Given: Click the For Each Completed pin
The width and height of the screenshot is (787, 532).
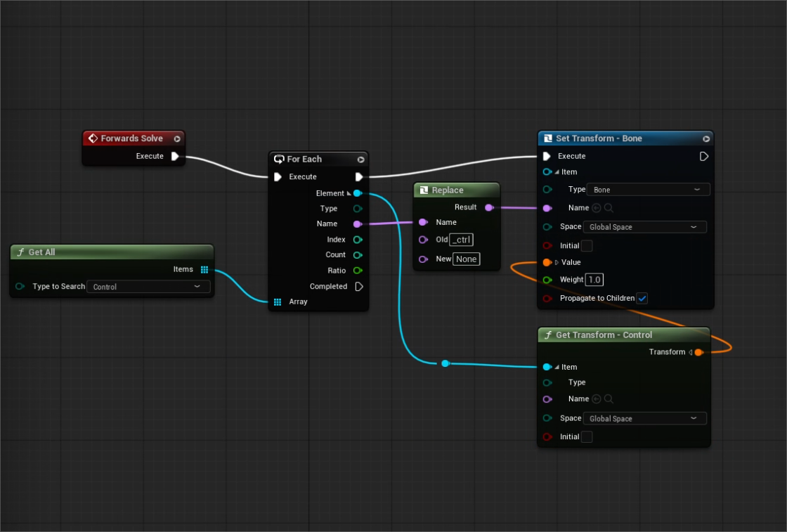Looking at the screenshot, I should (359, 286).
